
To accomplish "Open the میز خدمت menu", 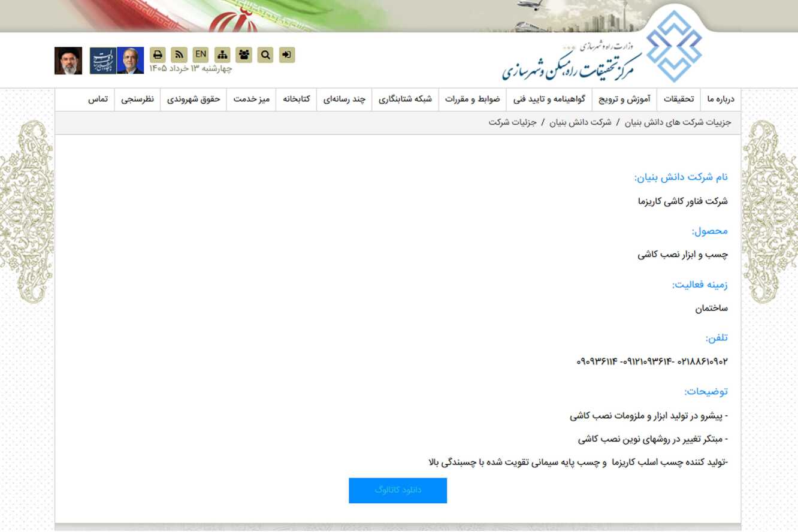I will [x=252, y=99].
